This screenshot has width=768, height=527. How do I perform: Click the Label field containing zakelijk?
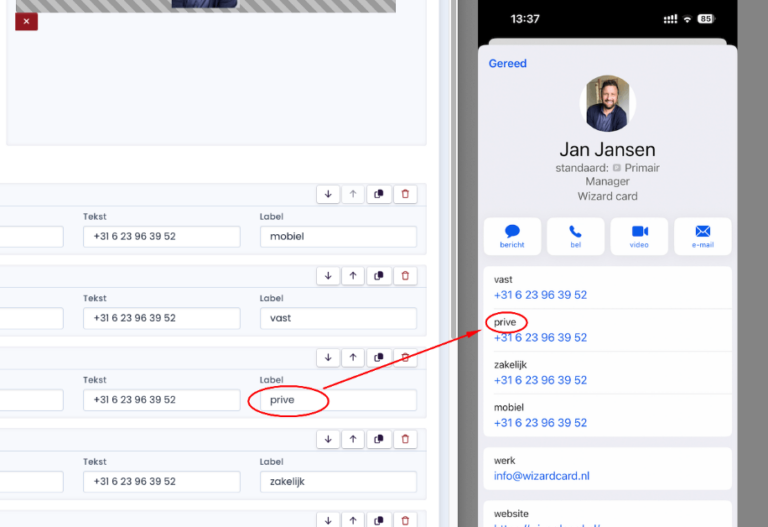coord(338,482)
